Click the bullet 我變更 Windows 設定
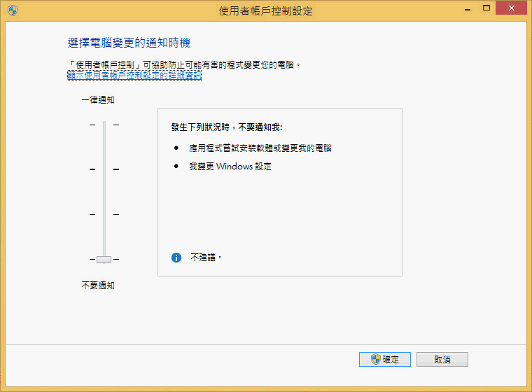Viewport: 532px width, 392px height. (x=230, y=167)
